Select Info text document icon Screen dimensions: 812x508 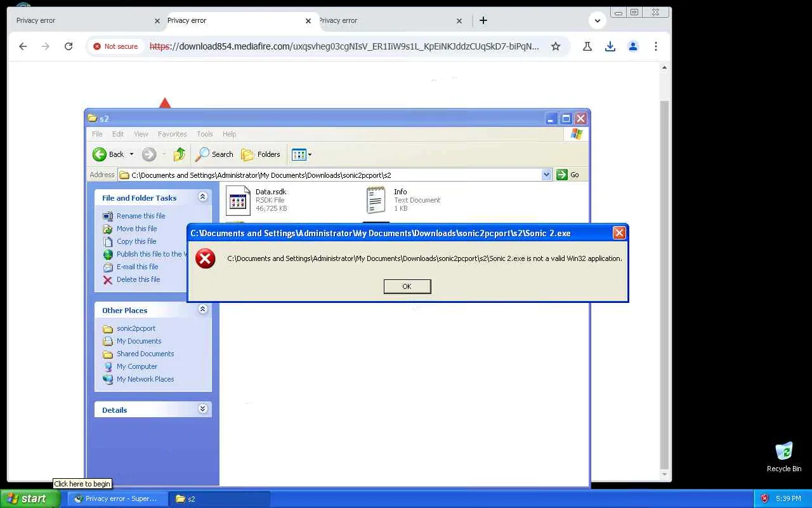click(x=376, y=201)
